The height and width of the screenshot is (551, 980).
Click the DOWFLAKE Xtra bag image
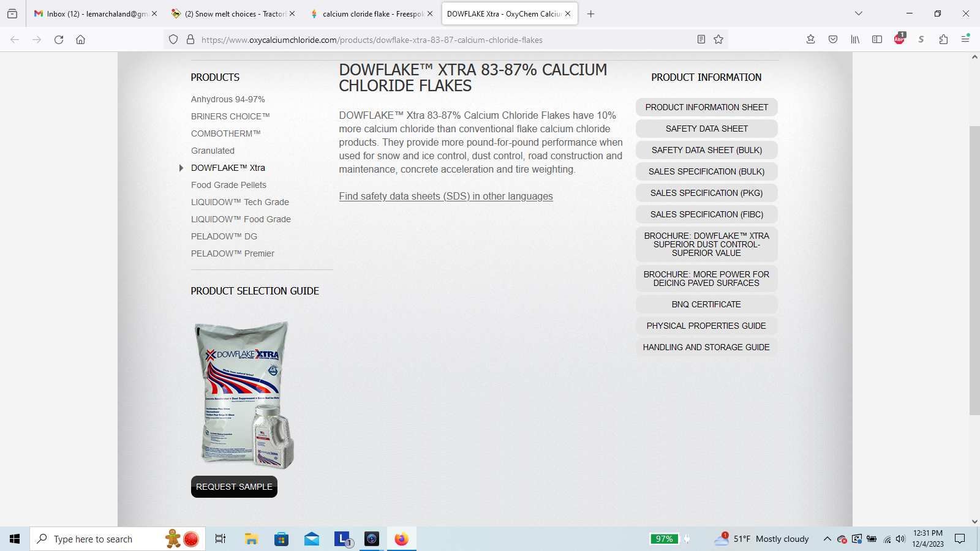pyautogui.click(x=244, y=395)
